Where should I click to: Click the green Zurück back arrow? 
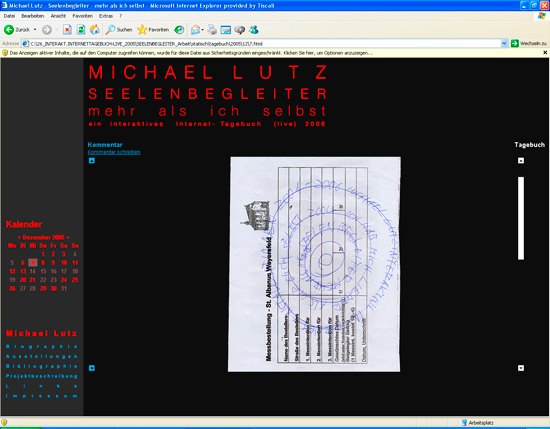click(x=9, y=30)
